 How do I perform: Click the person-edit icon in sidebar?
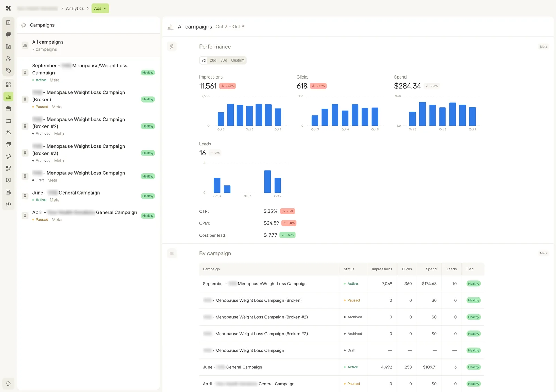(x=8, y=59)
